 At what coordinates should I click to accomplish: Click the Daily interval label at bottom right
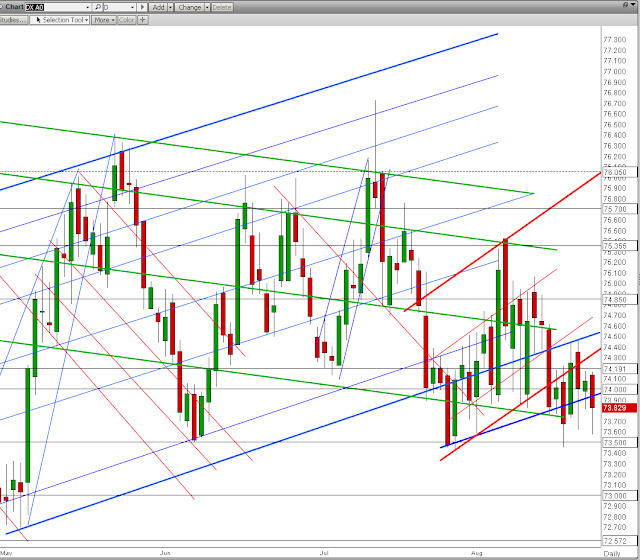(612, 553)
